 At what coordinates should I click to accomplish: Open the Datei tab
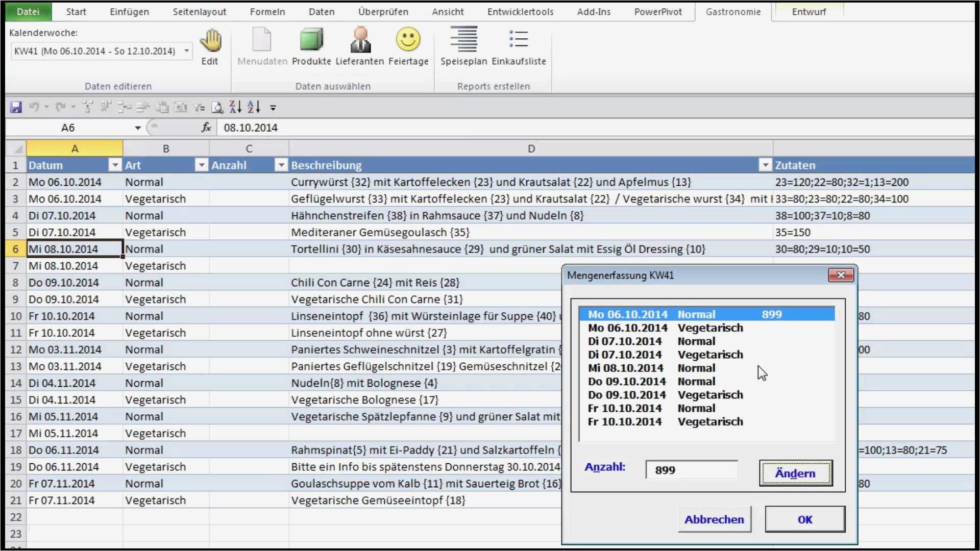[28, 12]
